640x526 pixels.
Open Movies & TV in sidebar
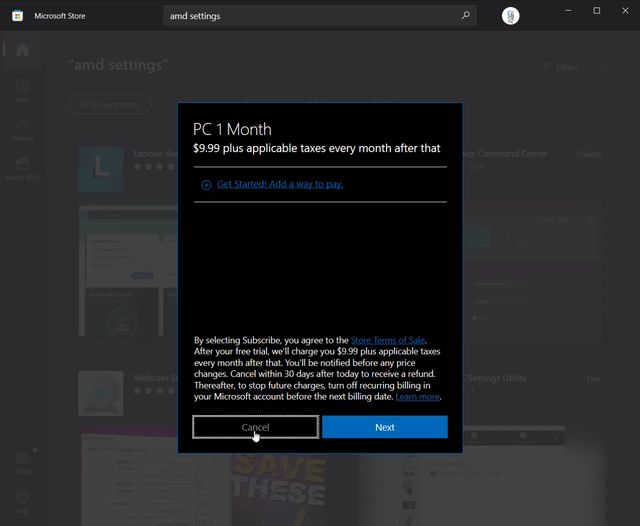click(x=22, y=169)
